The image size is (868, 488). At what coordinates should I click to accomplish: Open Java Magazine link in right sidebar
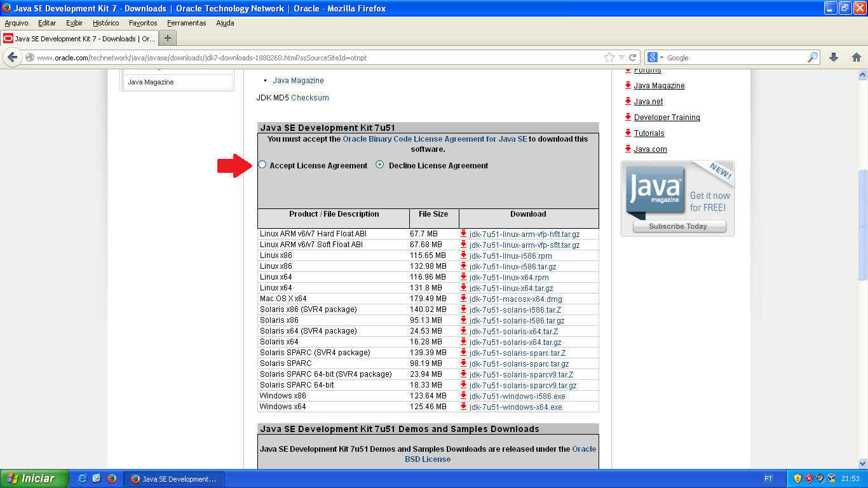click(660, 86)
